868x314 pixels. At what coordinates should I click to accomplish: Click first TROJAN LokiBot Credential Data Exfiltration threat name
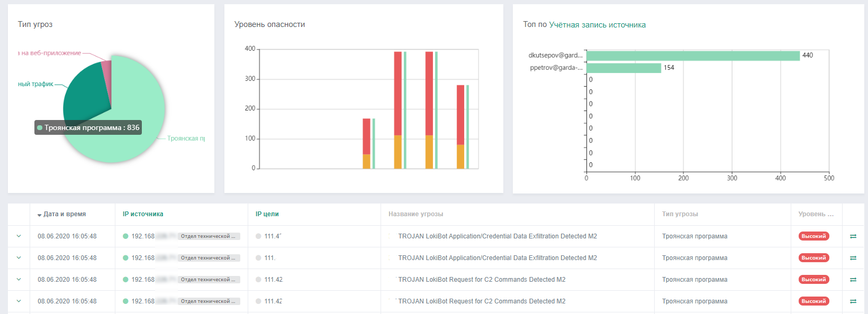498,236
